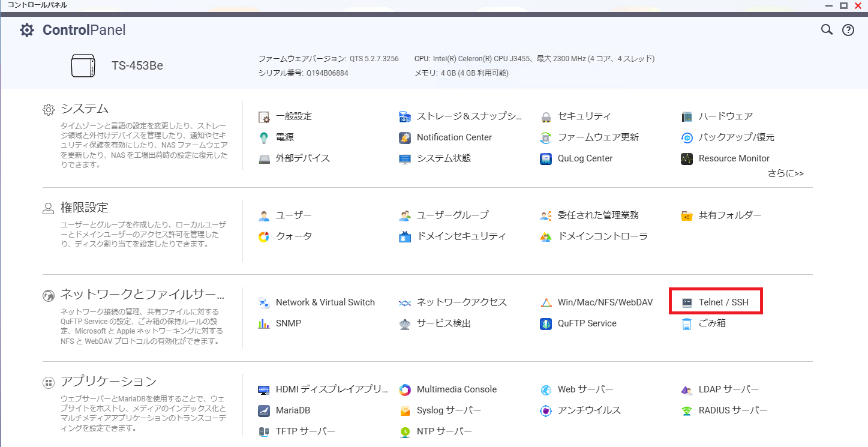
Task: Open the Resource Monitor icon
Action: tap(687, 159)
